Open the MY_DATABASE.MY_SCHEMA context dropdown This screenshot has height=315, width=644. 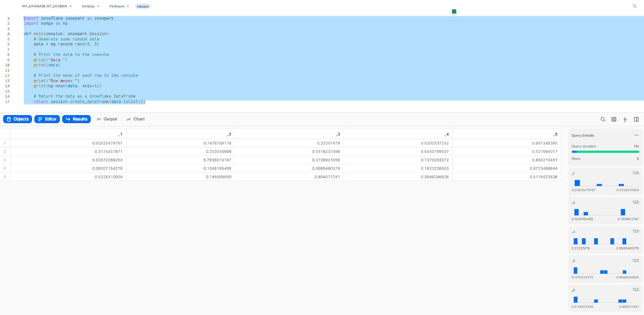tap(47, 6)
